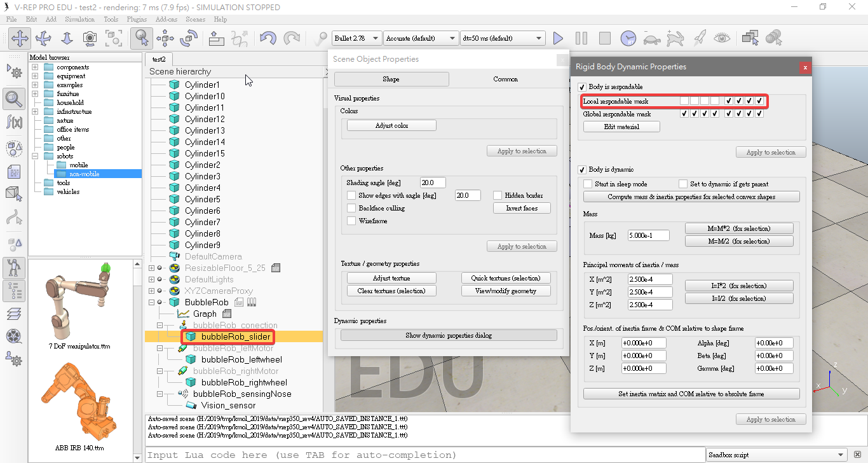Open the Plugins menu
This screenshot has width=868, height=463.
coord(137,19)
